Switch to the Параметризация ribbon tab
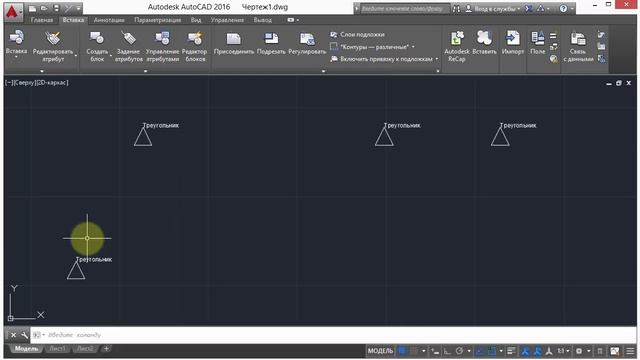640x360 pixels. click(x=158, y=20)
